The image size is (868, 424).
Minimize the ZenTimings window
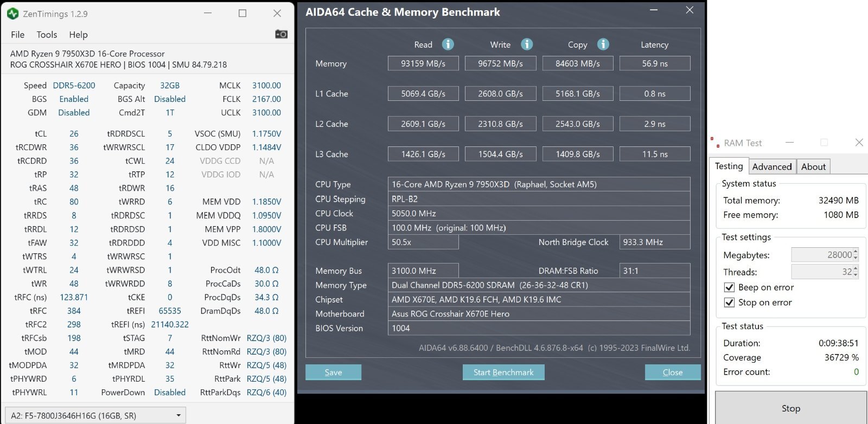[208, 14]
